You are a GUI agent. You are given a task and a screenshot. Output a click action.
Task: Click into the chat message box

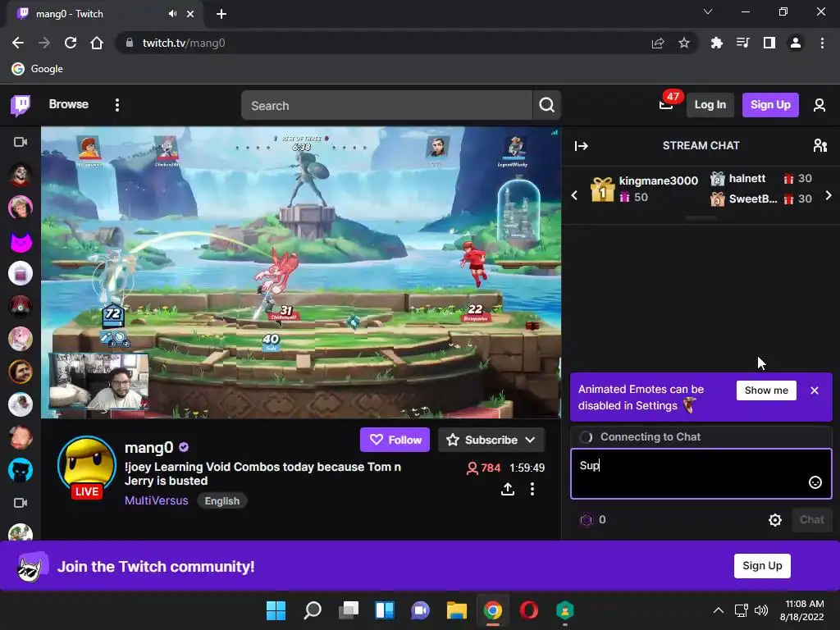coord(701,473)
